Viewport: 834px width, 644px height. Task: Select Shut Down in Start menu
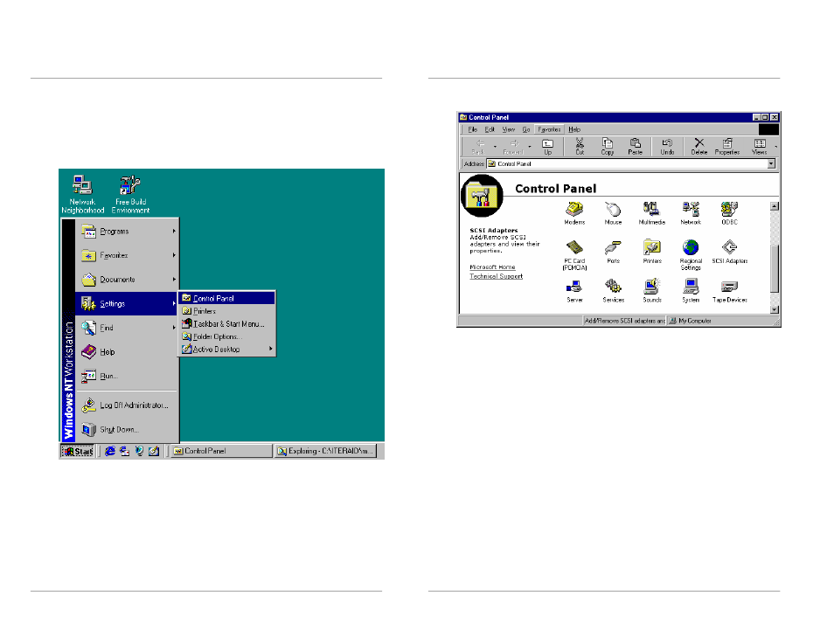127,429
